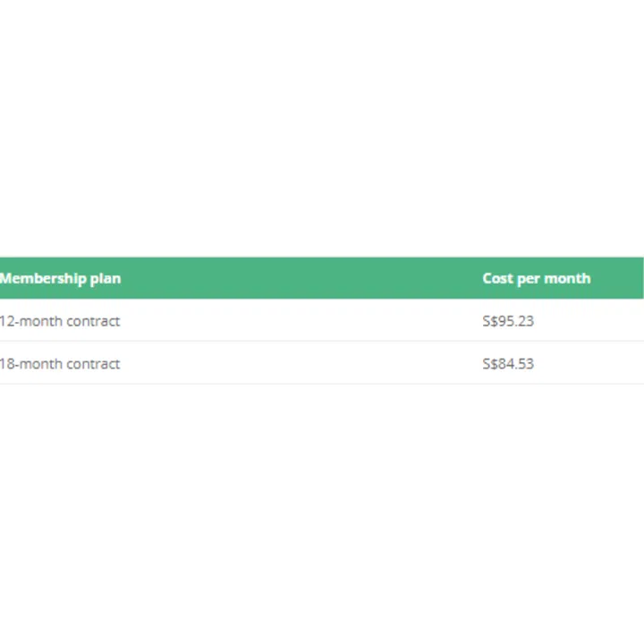Click the word Cost in the header
Screen dimensions: 644x644
pos(497,278)
